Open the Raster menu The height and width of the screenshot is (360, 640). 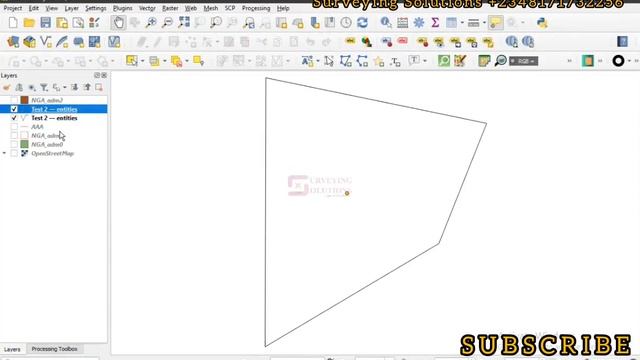(x=170, y=8)
